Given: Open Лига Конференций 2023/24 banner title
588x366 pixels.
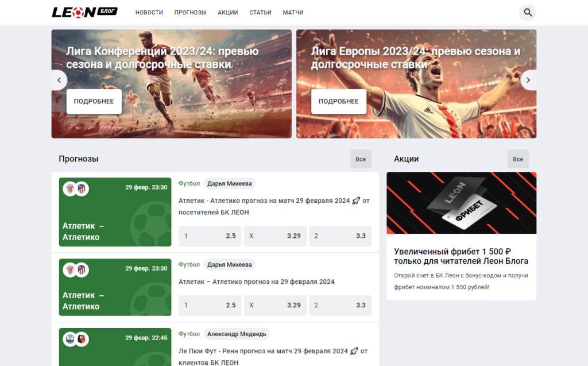Looking at the screenshot, I should click(163, 58).
